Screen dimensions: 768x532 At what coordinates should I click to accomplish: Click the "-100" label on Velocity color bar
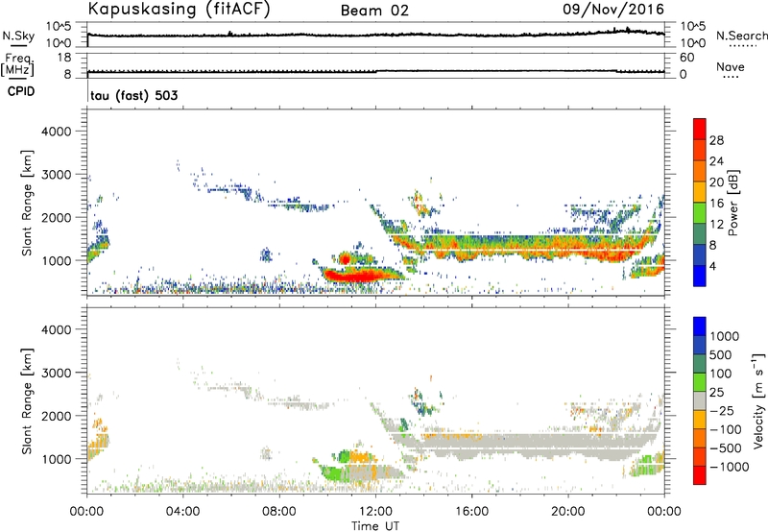tap(725, 429)
